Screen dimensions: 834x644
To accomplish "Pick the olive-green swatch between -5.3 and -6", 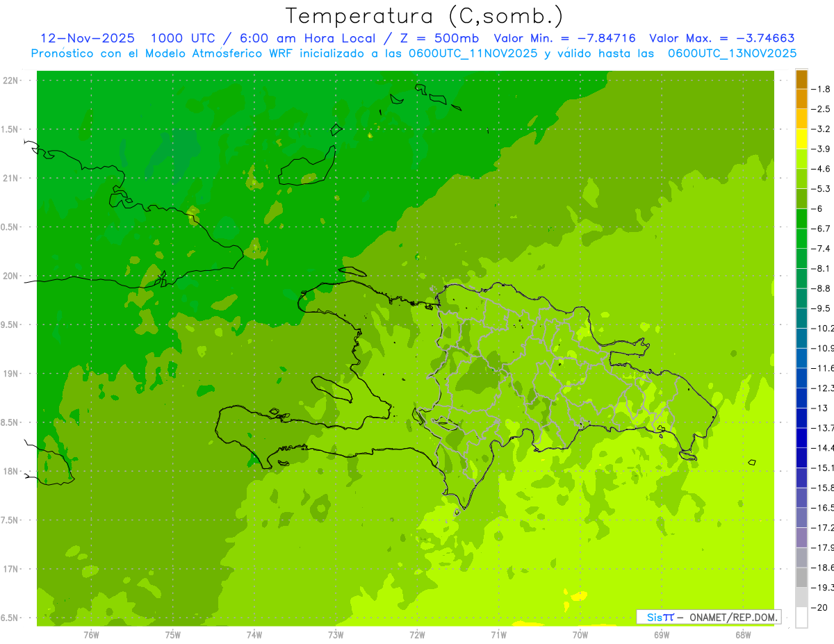I will tap(801, 199).
